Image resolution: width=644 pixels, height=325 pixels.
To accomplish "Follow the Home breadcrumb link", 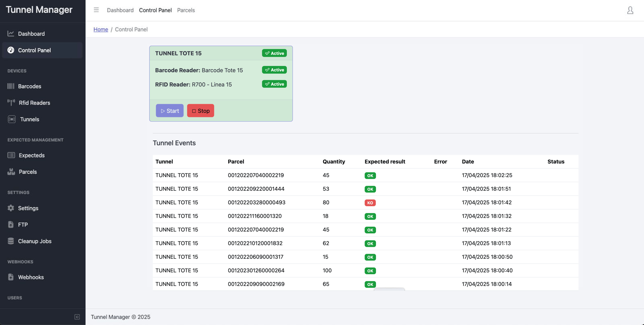I will [x=101, y=29].
